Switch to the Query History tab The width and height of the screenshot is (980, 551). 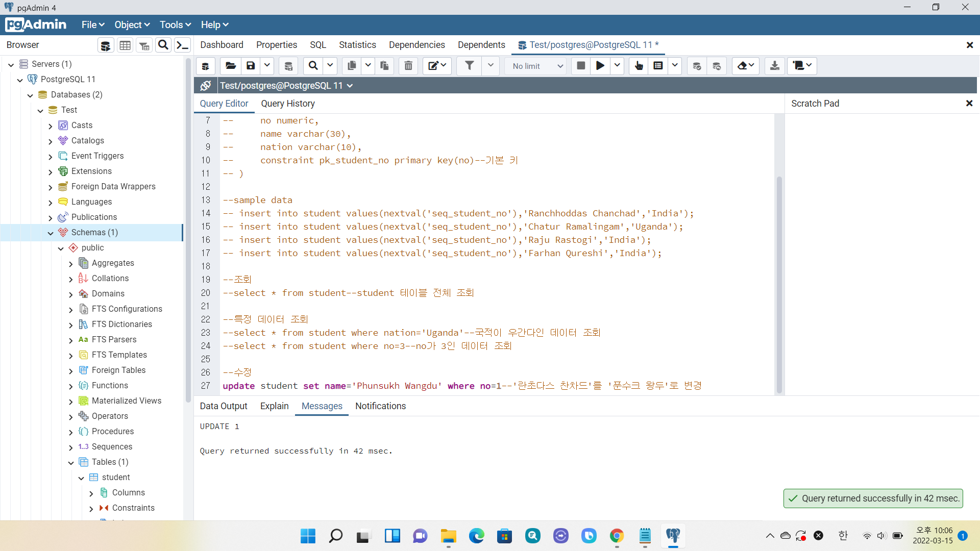[x=288, y=104]
